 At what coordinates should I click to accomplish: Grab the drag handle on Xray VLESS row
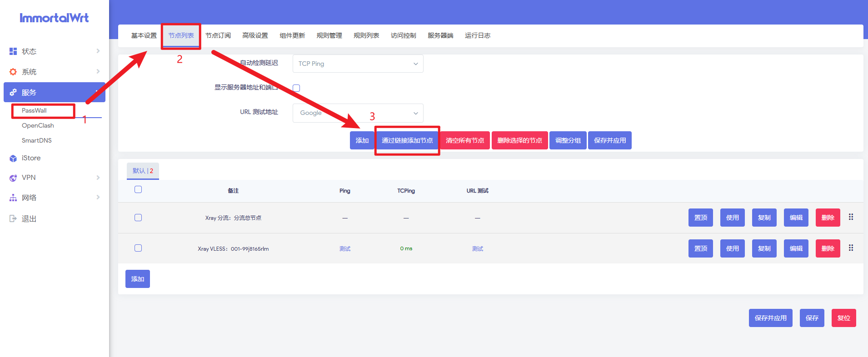click(x=851, y=248)
